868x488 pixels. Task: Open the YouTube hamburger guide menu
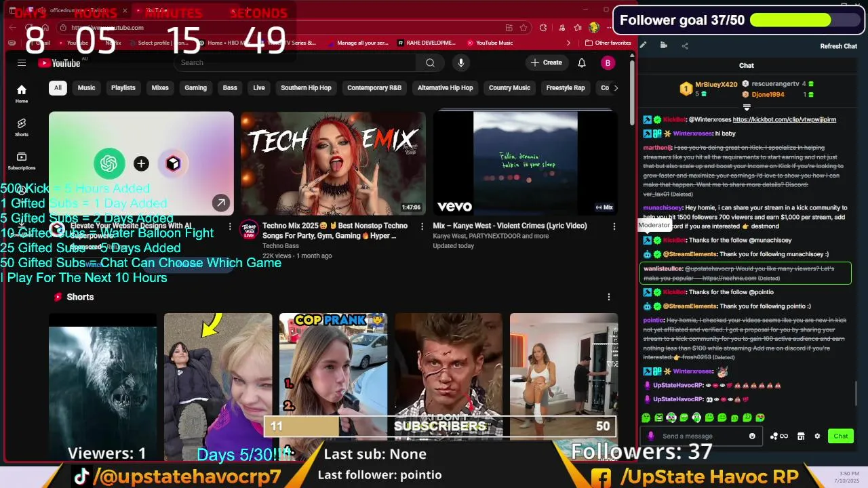pyautogui.click(x=22, y=63)
